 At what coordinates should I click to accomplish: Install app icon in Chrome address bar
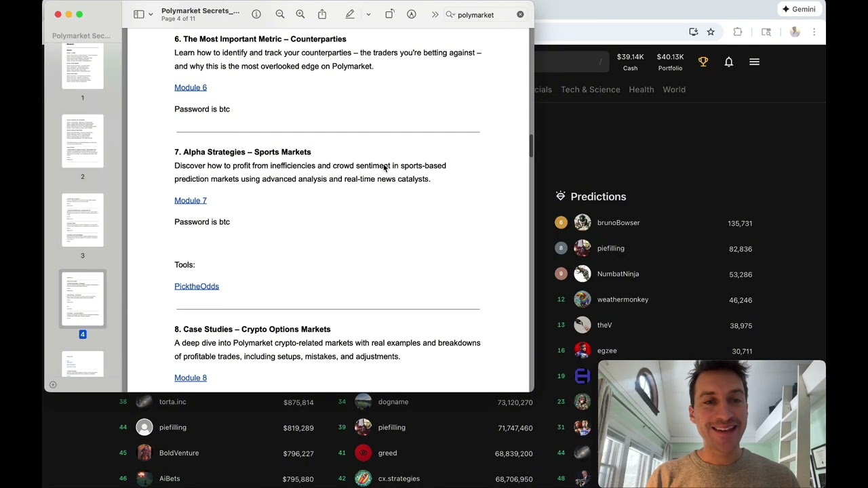click(x=693, y=32)
